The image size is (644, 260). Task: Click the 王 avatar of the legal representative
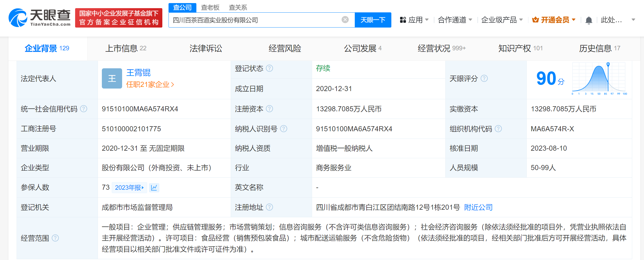pos(112,78)
